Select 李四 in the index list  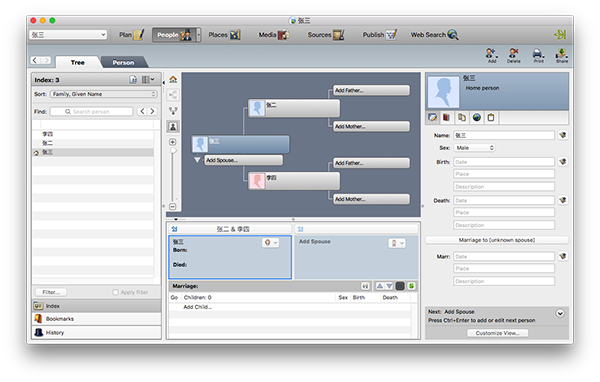tap(93, 134)
